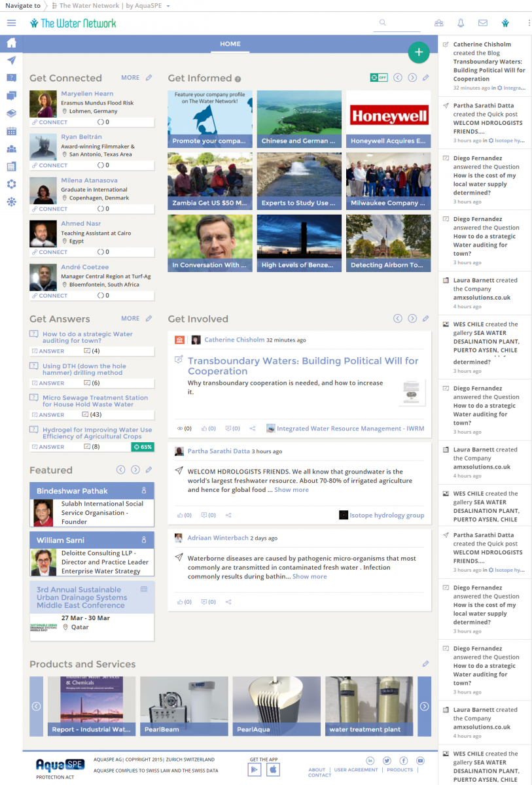532x785 pixels.
Task: Click the members group icon in top bar
Action: point(439,23)
